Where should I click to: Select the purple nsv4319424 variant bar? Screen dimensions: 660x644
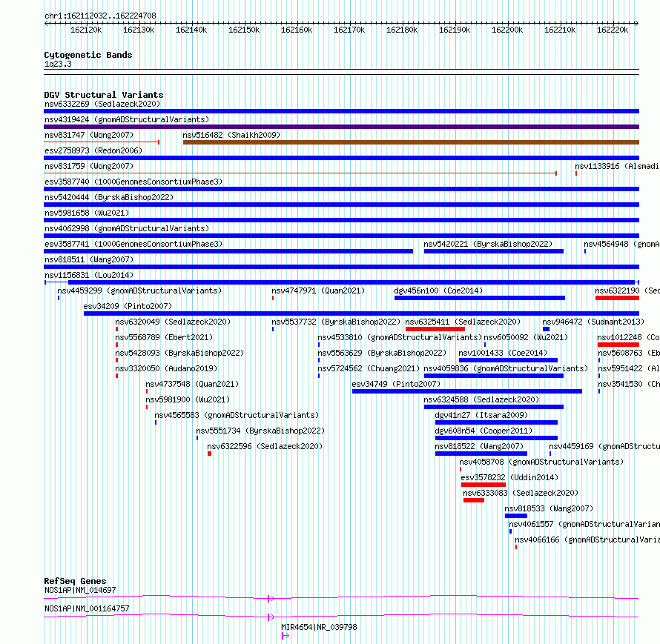(341, 127)
